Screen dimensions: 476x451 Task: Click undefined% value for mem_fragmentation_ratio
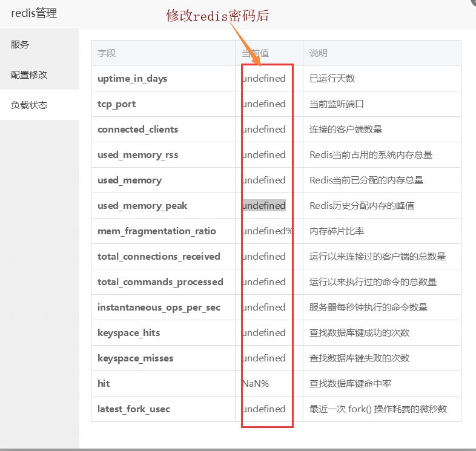[268, 231]
